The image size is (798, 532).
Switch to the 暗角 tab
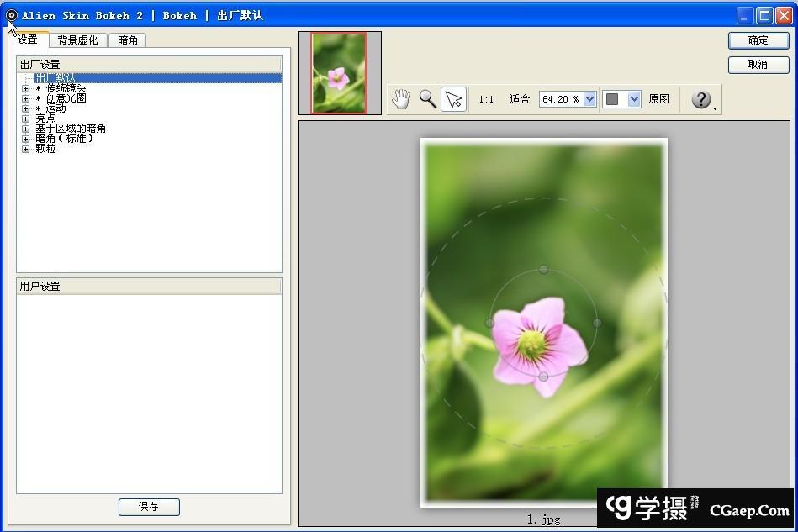pos(128,40)
